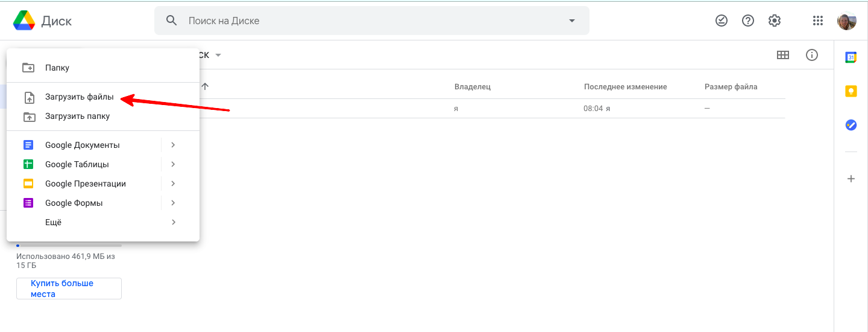The width and height of the screenshot is (868, 332).
Task: Click the Купить больше места button
Action: point(69,289)
